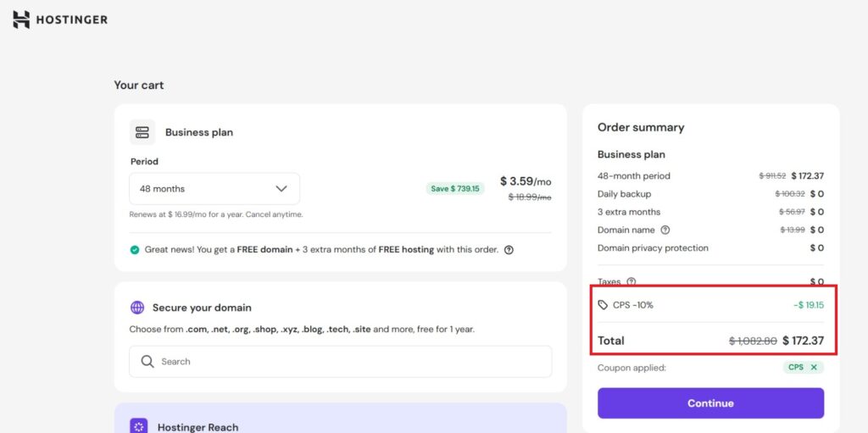Click the coupon tag icon beside CPS -10%

coord(603,305)
